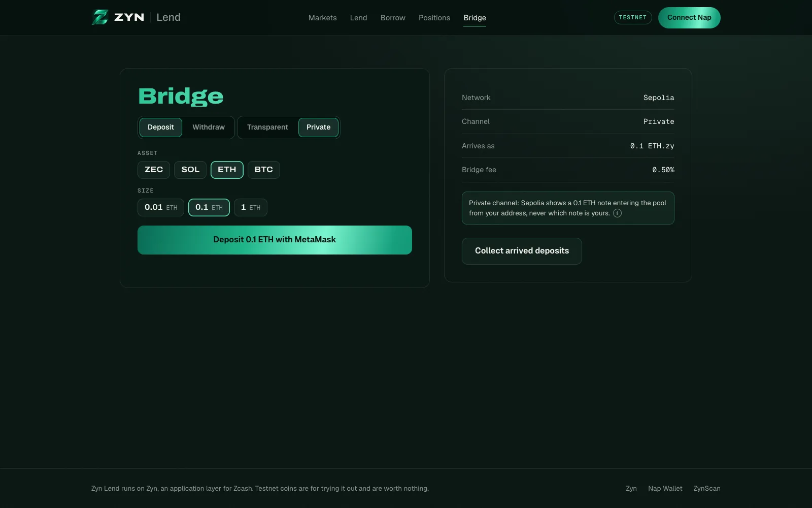Open the Markets nav item
Image resolution: width=812 pixels, height=508 pixels.
(323, 18)
